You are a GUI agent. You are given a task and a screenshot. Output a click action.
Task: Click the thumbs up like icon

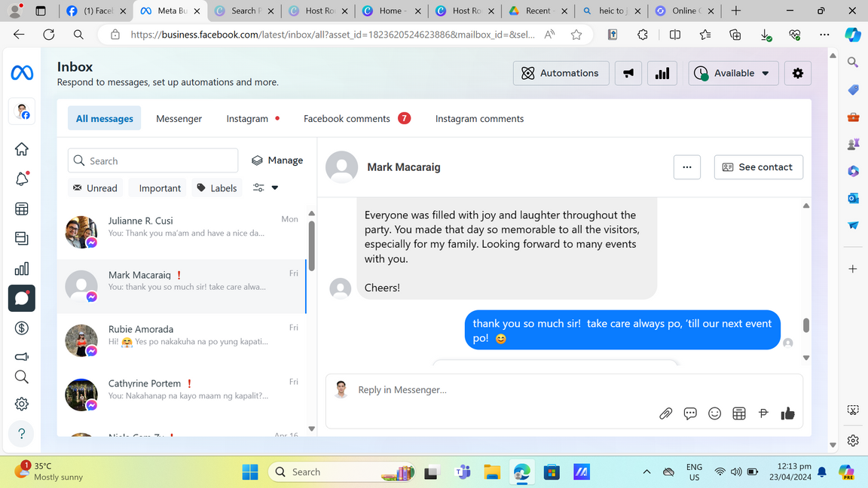787,413
